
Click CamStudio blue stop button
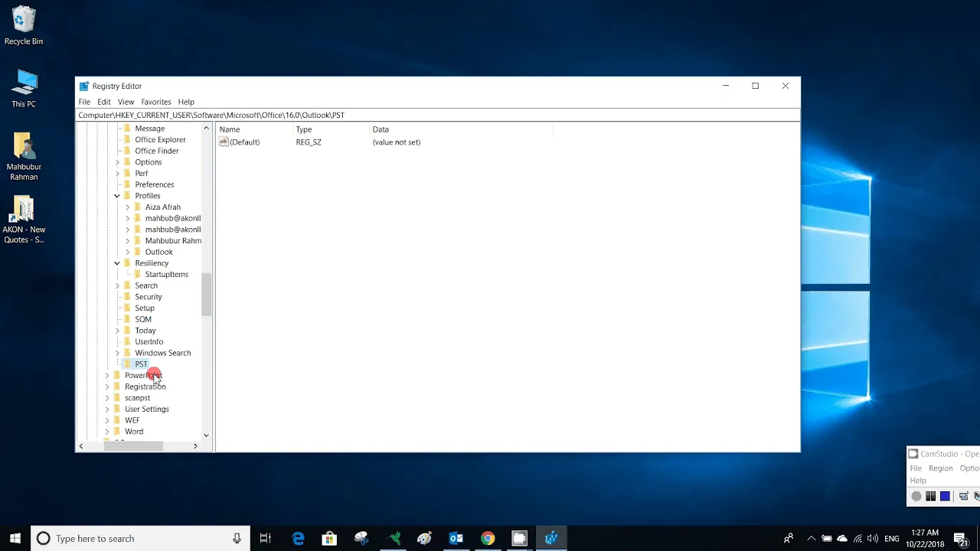(945, 496)
